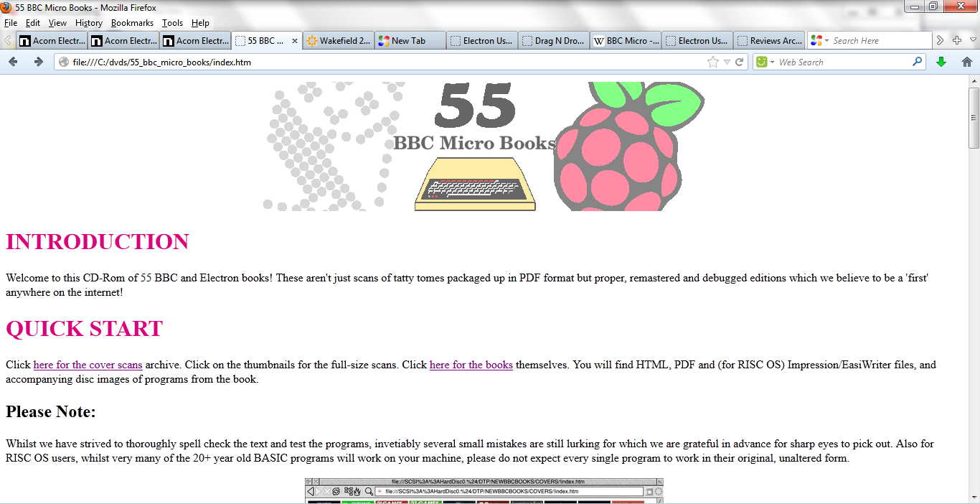
Task: Go to the Home page
Action: pyautogui.click(x=967, y=62)
